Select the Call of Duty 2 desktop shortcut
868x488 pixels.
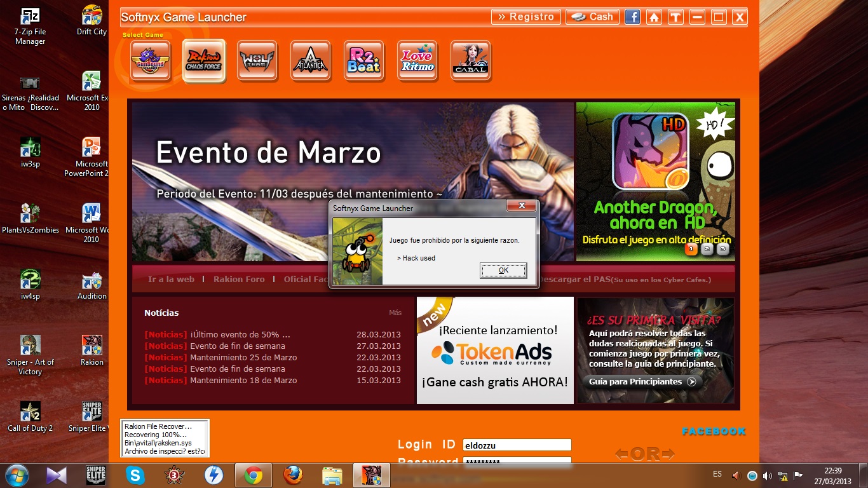[31, 417]
